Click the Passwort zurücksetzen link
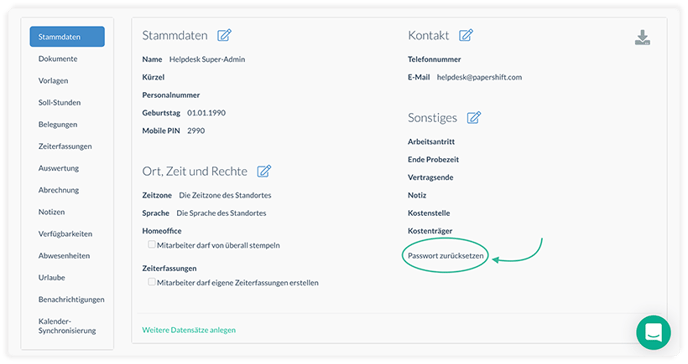The image size is (688, 364). (x=445, y=256)
